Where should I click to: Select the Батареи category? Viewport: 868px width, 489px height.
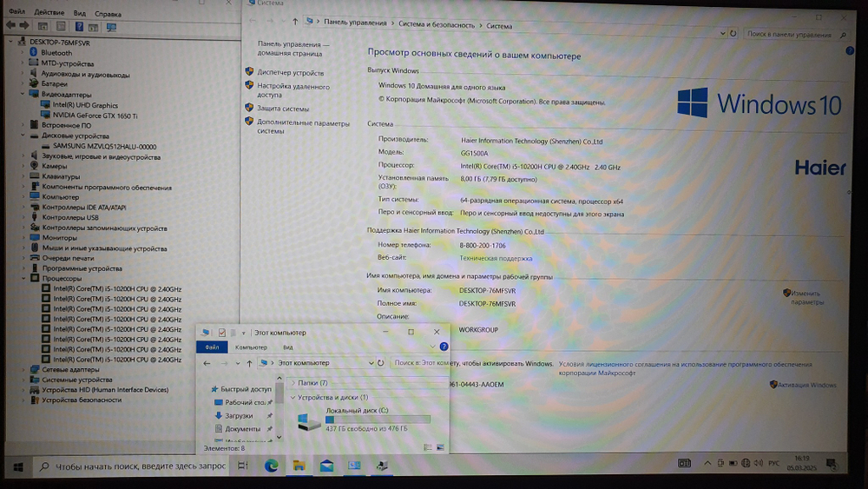pos(54,83)
